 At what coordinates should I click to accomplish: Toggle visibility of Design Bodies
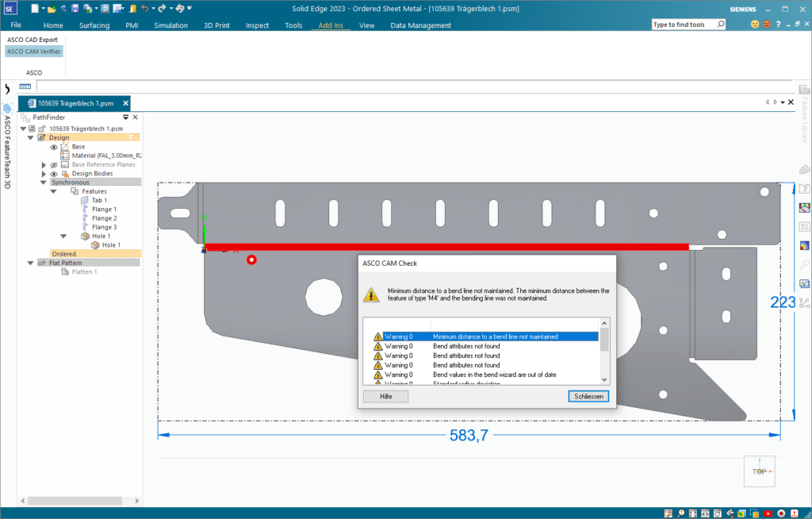(x=54, y=174)
